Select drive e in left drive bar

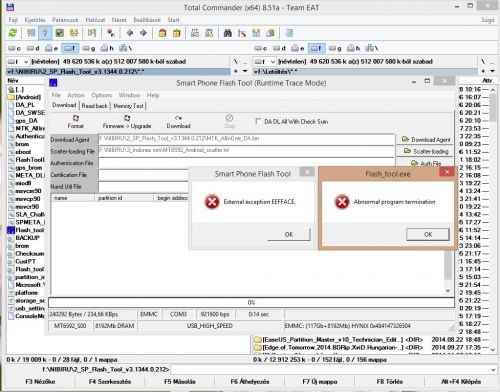click(51, 48)
